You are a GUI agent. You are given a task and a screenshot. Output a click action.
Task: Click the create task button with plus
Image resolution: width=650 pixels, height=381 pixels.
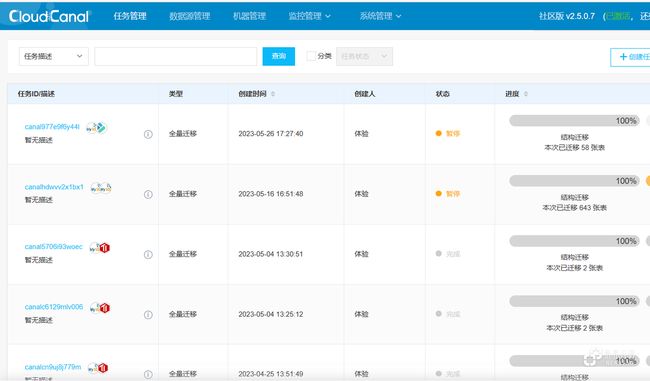point(631,57)
